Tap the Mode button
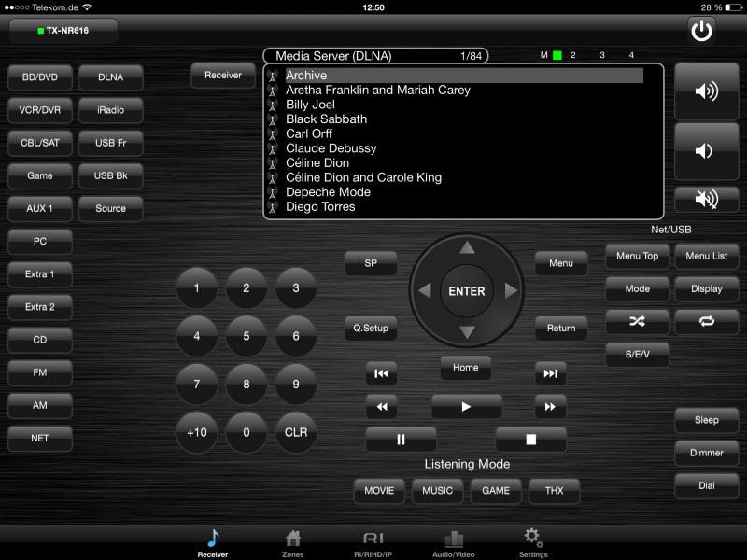The height and width of the screenshot is (560, 747). coord(638,289)
